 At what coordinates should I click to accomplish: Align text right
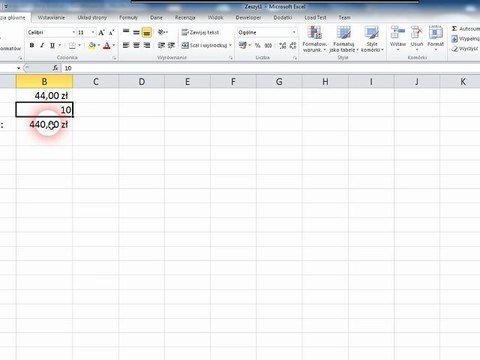tap(147, 45)
